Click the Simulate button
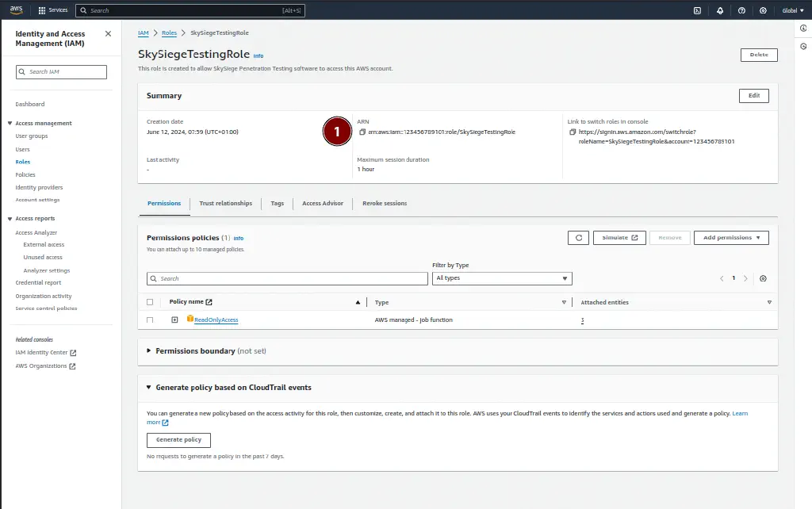Screen dimensions: 812x509 point(619,238)
